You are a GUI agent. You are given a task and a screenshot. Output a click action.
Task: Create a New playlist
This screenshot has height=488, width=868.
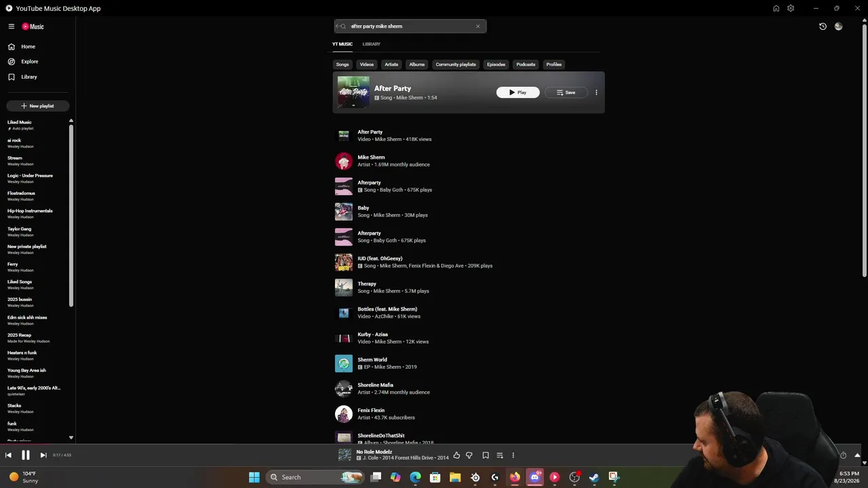[38, 106]
